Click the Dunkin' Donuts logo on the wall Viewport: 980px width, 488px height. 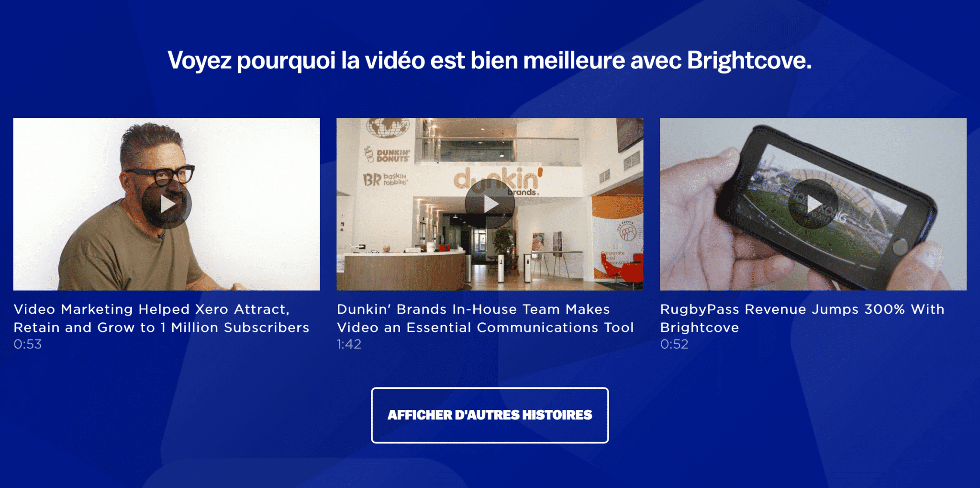pyautogui.click(x=387, y=155)
